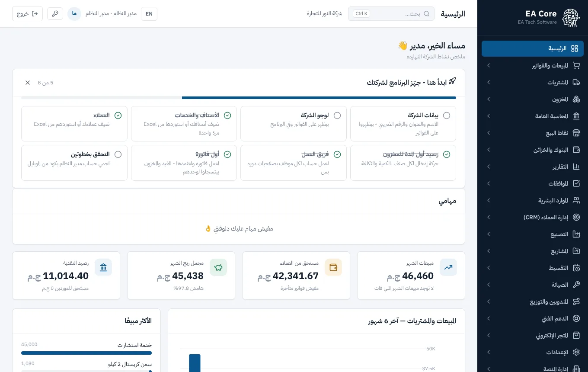Expand the المتجر الإلكتروني submenu chevron
Screen dimensions: 588x372
tap(489, 336)
